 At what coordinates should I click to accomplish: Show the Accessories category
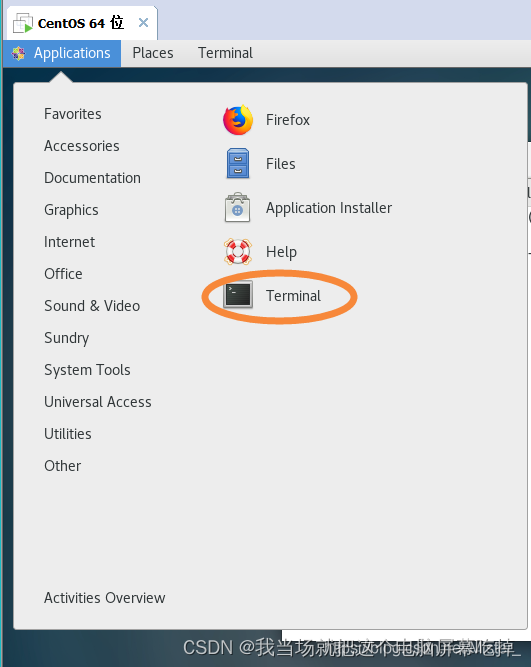(82, 146)
